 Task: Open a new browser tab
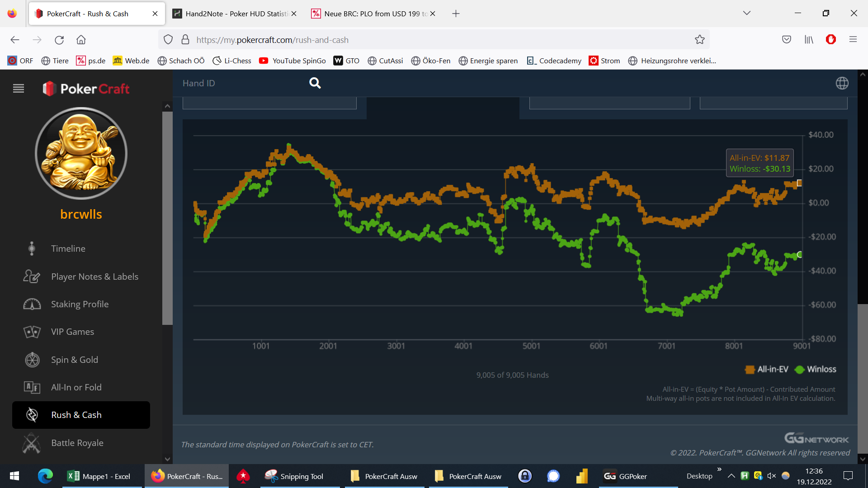(x=456, y=14)
